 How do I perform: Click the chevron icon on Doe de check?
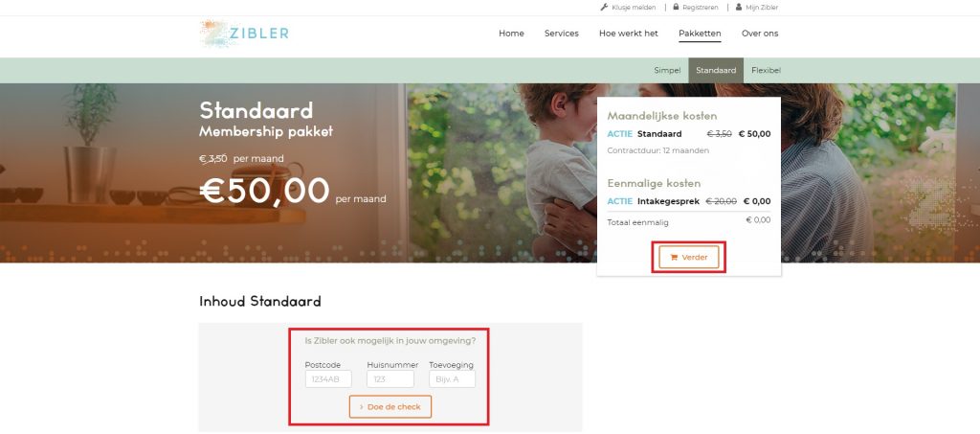361,406
